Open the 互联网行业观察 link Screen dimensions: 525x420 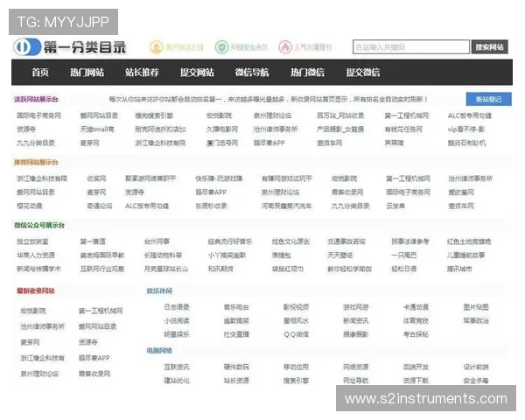102,269
